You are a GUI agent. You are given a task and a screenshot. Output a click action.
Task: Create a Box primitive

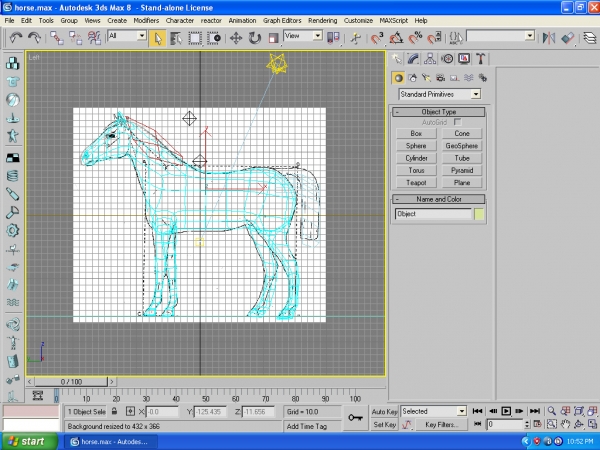point(416,134)
